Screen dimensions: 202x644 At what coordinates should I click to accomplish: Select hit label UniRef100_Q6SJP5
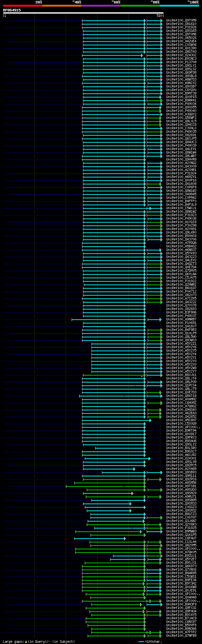[x=181, y=138]
